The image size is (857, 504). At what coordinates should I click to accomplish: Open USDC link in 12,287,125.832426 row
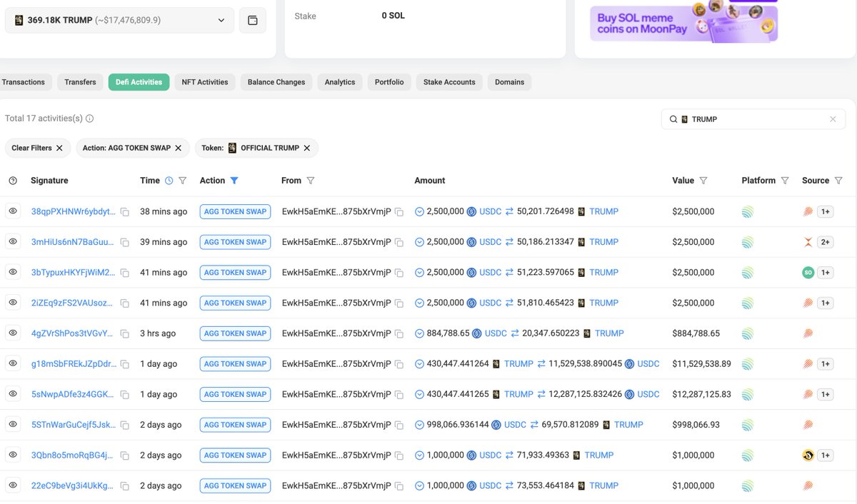click(x=648, y=394)
